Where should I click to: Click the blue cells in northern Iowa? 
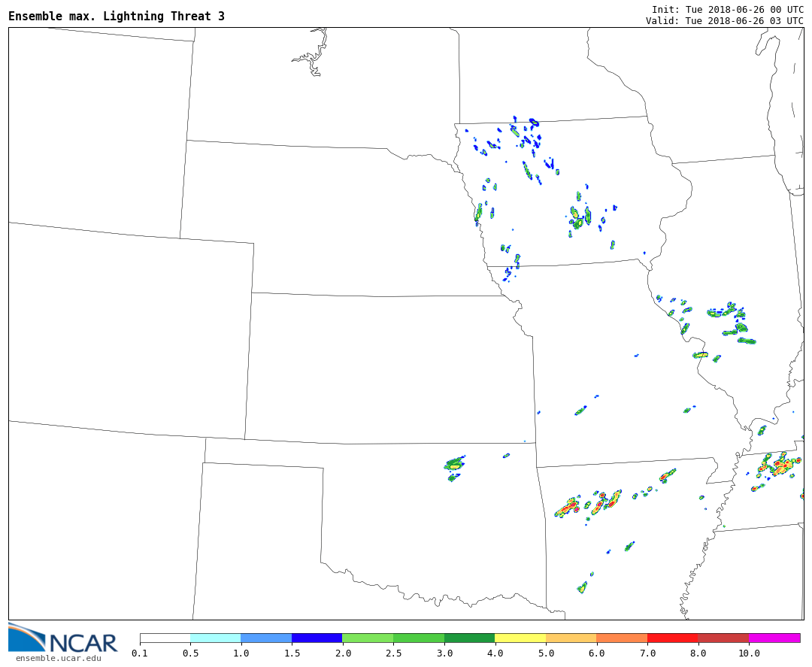coord(519,135)
